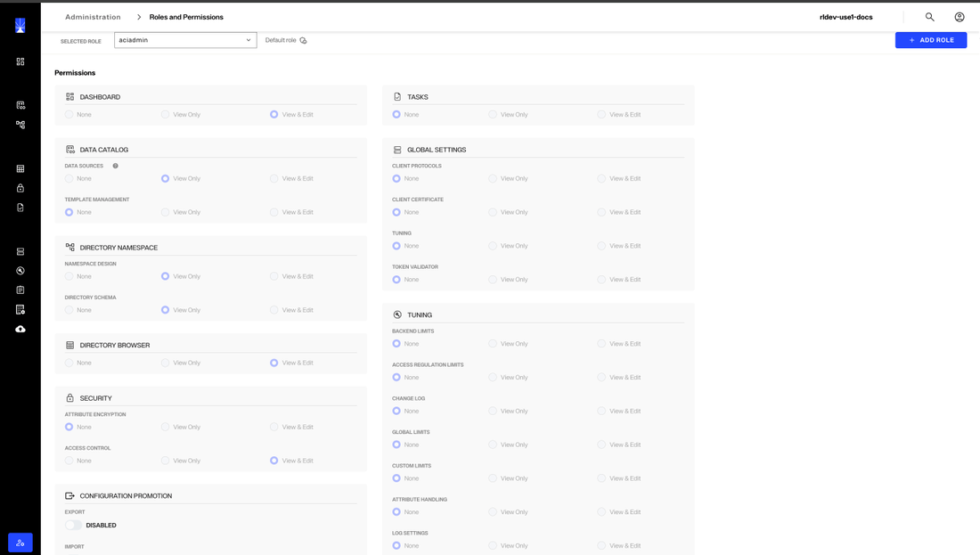Select View & Edit for Custom Limits
The image size is (980, 555).
coord(601,478)
